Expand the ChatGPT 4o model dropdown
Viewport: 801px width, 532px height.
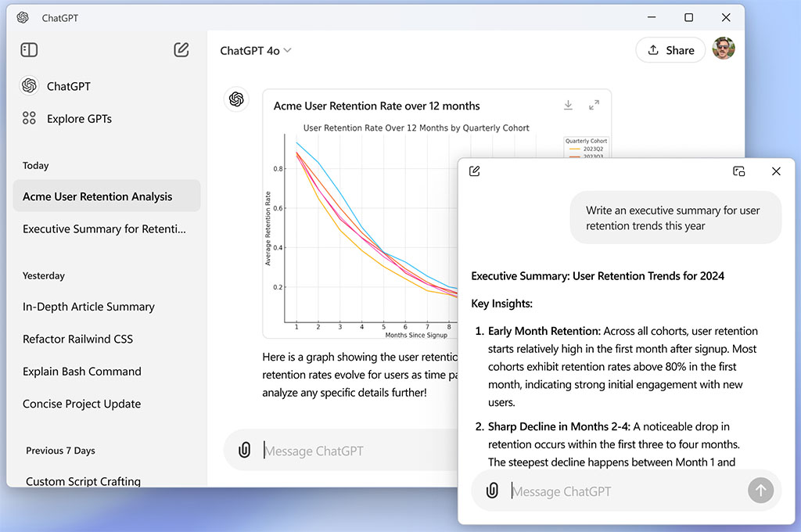(256, 51)
